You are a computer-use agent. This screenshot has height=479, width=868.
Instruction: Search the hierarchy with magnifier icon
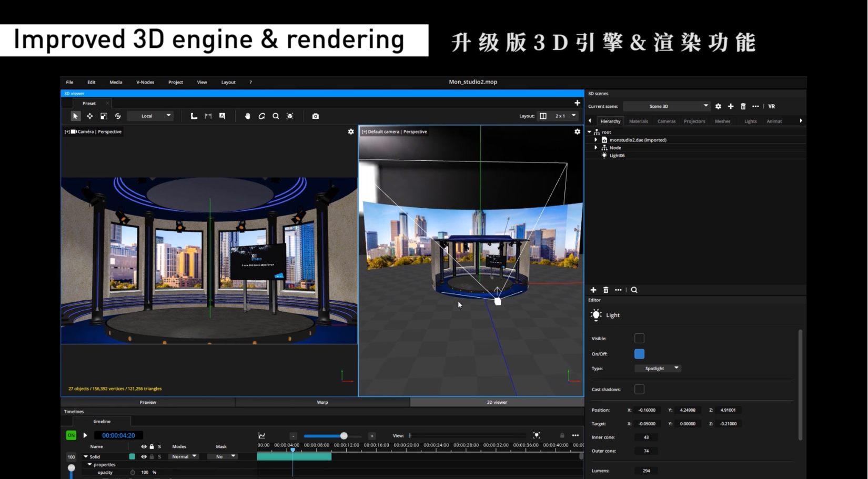click(x=634, y=290)
